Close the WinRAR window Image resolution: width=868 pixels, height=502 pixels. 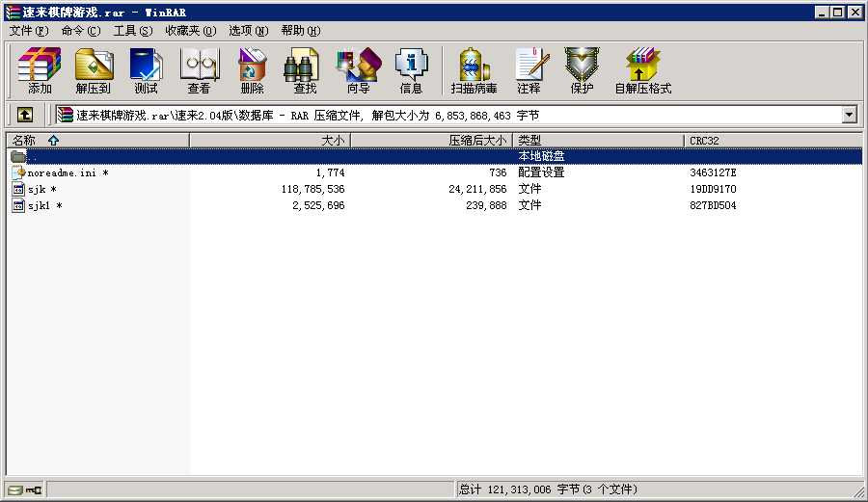click(855, 13)
